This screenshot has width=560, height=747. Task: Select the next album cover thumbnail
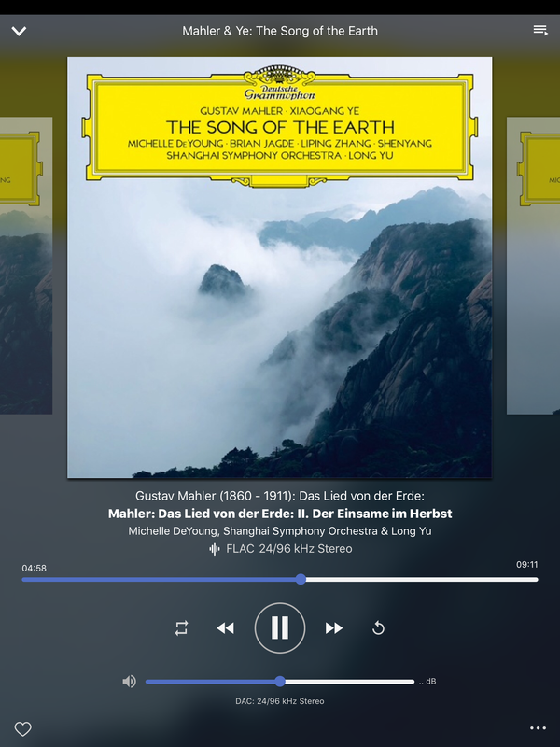533,265
